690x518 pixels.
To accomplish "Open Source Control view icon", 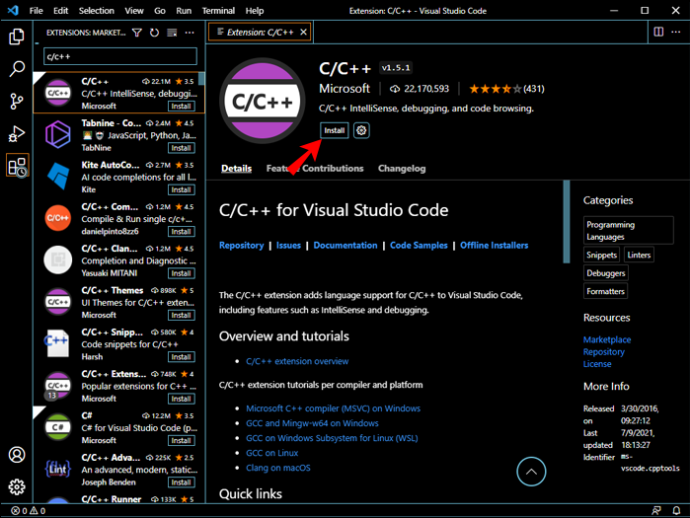I will 17,101.
